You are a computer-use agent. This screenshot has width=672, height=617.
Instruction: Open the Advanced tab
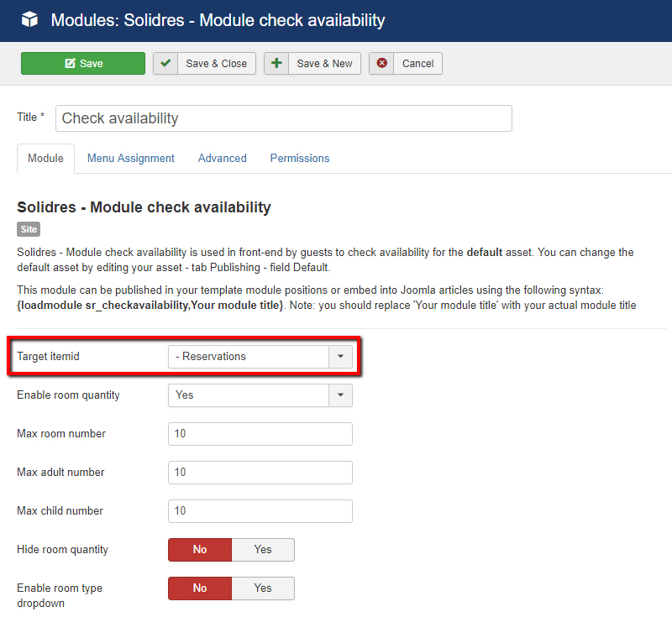pyautogui.click(x=223, y=159)
